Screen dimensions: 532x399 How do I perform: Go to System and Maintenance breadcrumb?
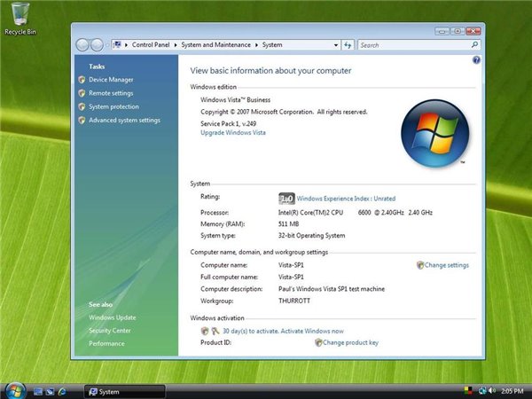pos(215,45)
